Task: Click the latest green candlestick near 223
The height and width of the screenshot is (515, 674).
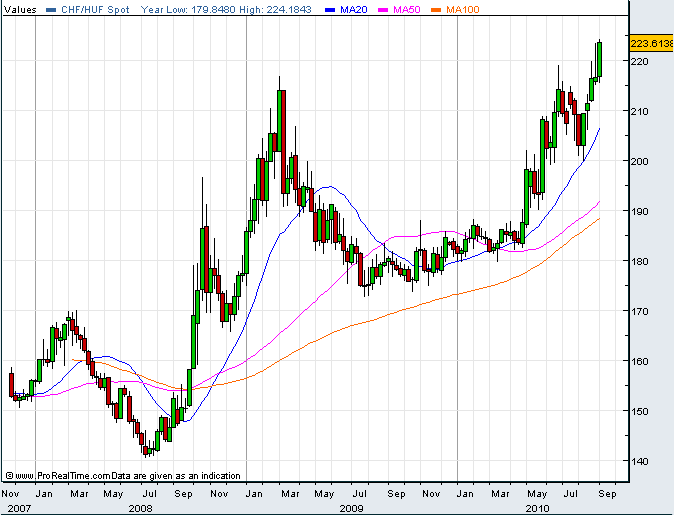Action: pyautogui.click(x=600, y=59)
